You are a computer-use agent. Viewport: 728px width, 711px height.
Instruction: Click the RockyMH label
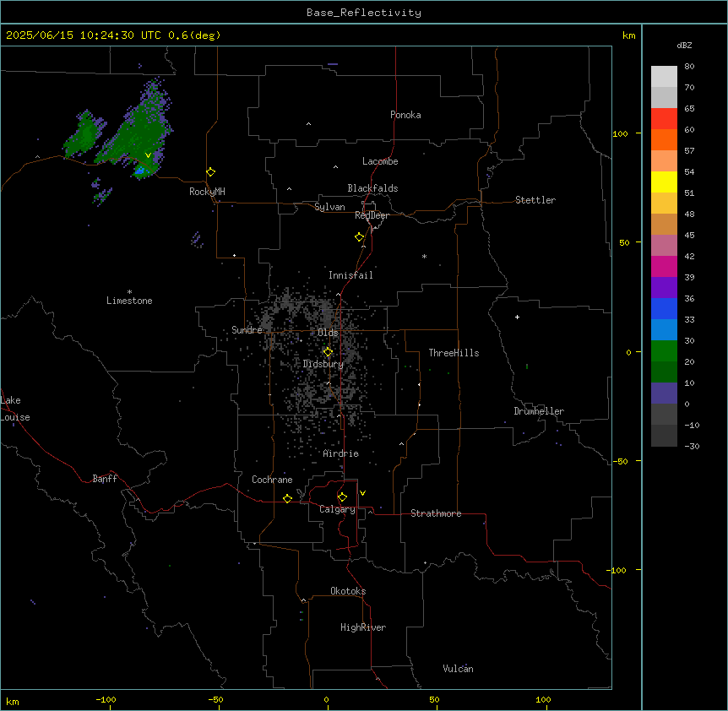tap(207, 192)
